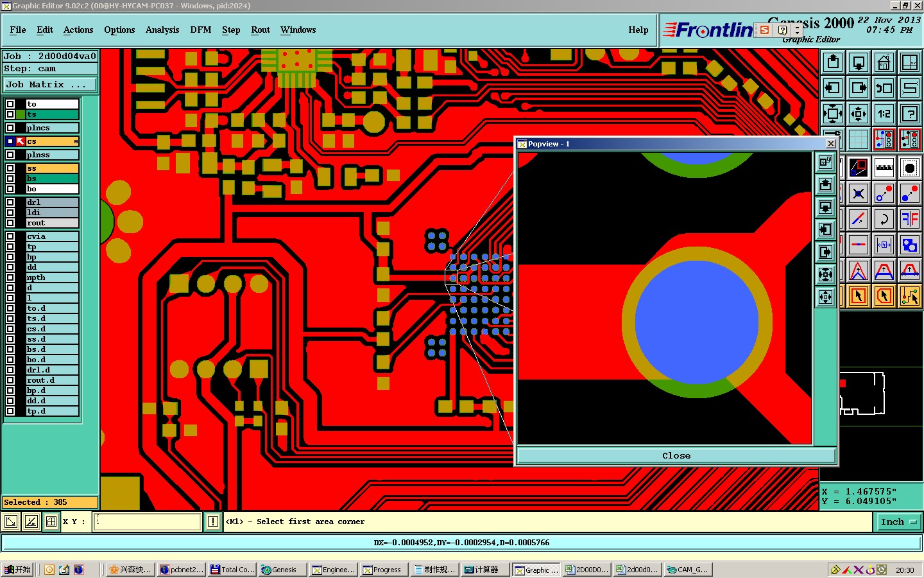Click the CAM_G... taskbar item
The image size is (924, 578).
pyautogui.click(x=689, y=570)
